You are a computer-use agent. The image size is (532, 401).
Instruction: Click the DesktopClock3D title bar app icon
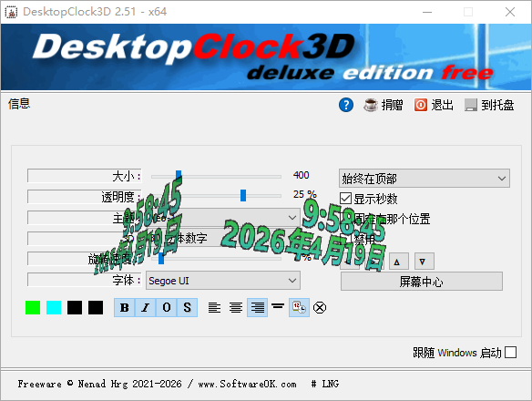[x=11, y=12]
